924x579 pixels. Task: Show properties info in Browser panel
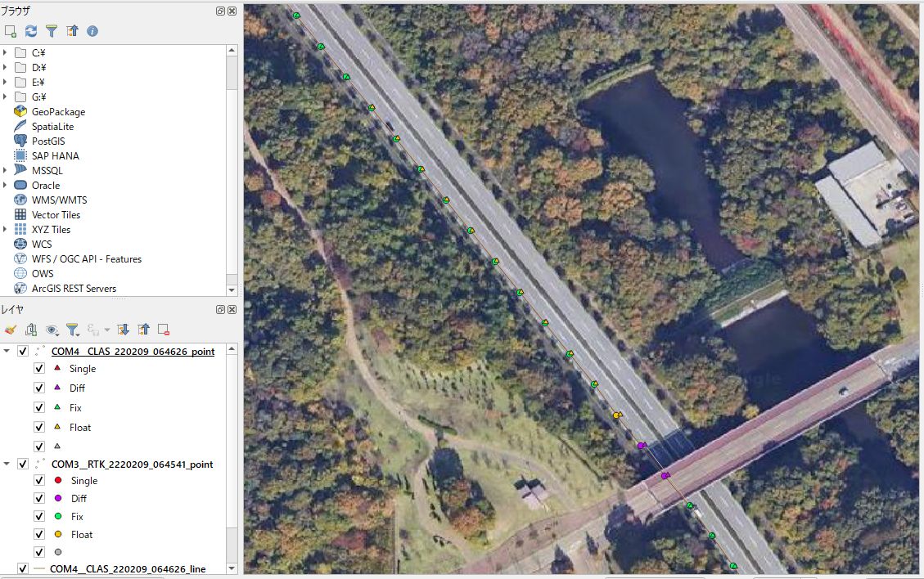(92, 31)
